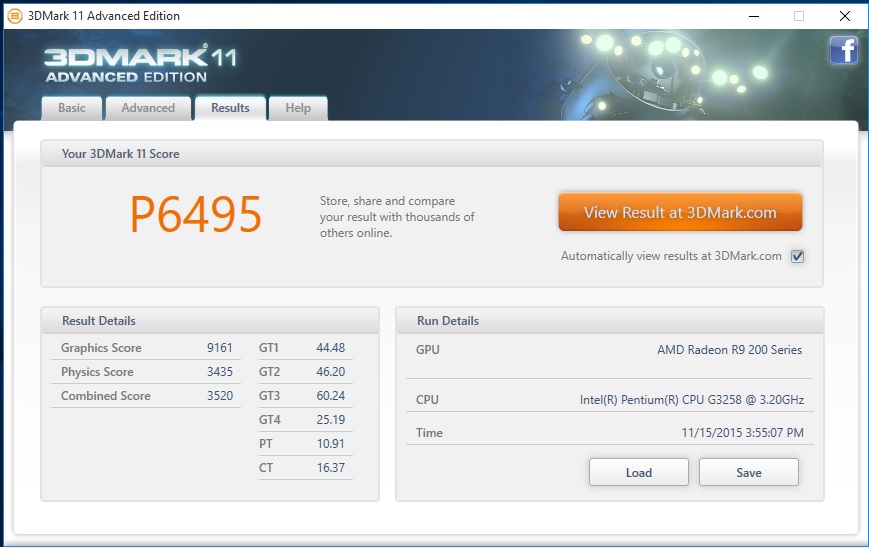
Task: Click the Combined Score label
Action: (106, 396)
